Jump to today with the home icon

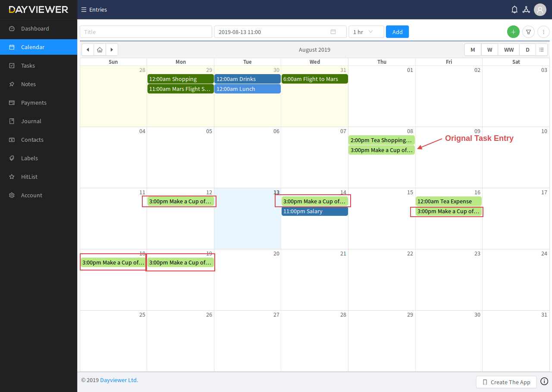pyautogui.click(x=100, y=50)
